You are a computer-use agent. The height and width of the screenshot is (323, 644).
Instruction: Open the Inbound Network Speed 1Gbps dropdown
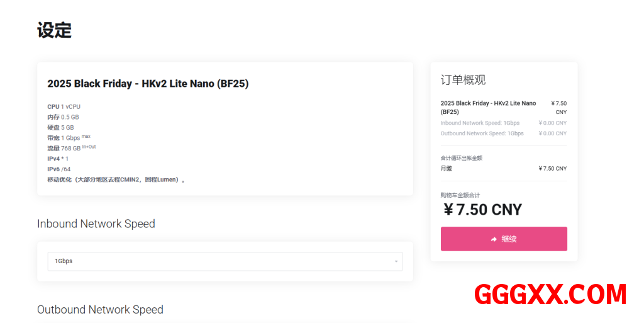pyautogui.click(x=225, y=261)
